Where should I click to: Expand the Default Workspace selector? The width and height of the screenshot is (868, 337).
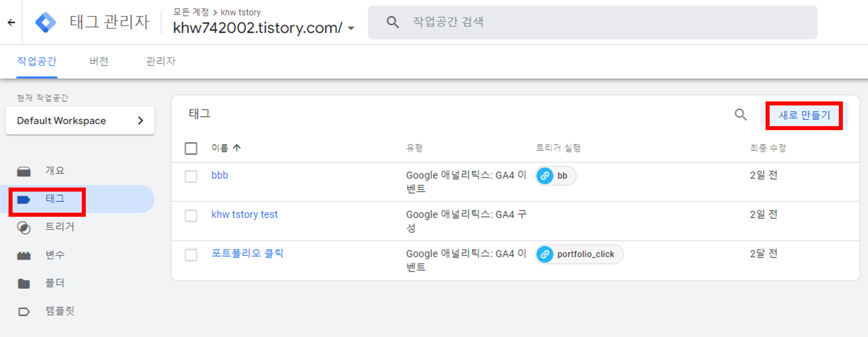80,120
